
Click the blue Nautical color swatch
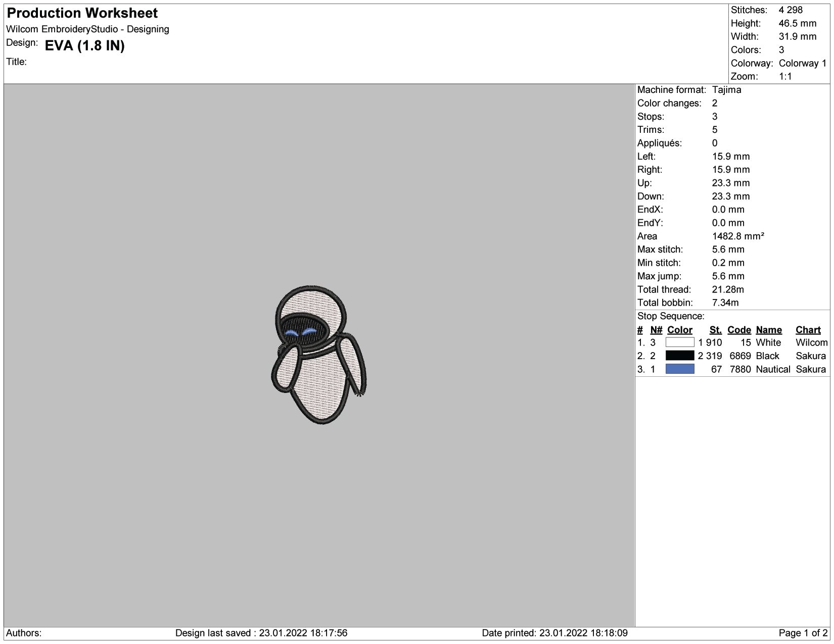point(680,369)
